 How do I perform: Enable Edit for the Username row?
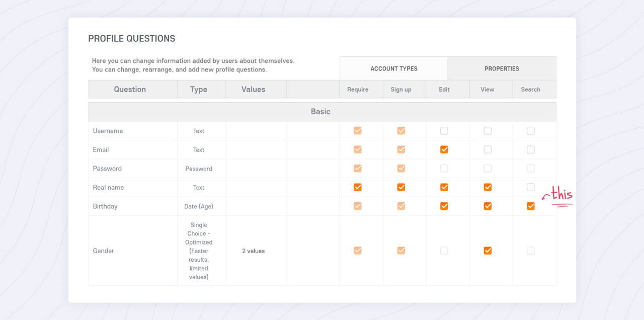coord(444,130)
